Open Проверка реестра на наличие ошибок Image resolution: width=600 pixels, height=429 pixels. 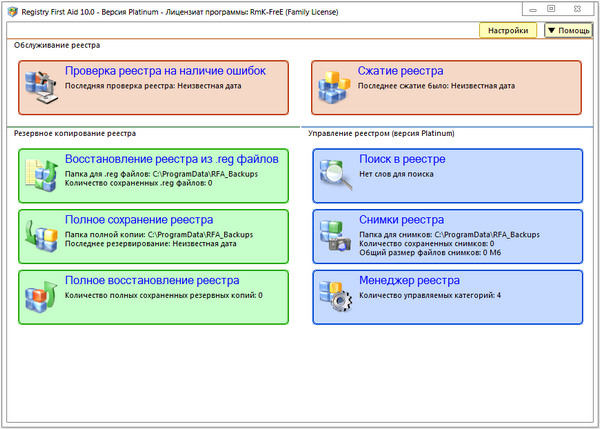click(165, 71)
